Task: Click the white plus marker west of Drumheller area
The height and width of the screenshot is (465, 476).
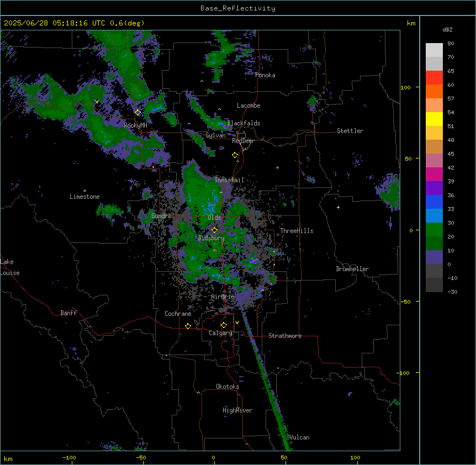Action: [338, 207]
